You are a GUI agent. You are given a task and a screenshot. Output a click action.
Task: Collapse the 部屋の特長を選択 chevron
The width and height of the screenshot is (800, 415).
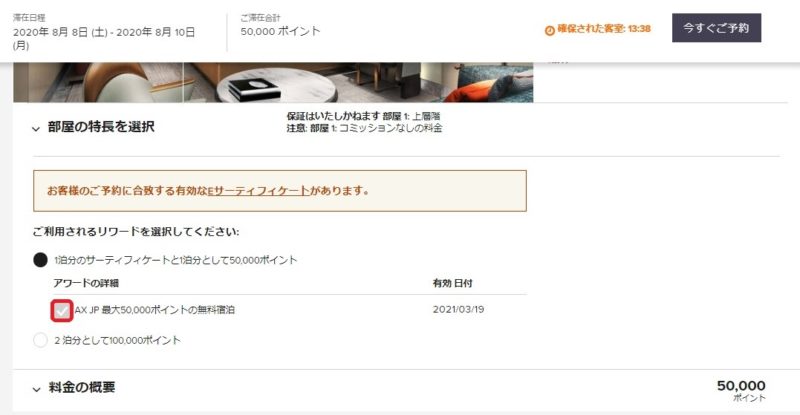click(36, 129)
